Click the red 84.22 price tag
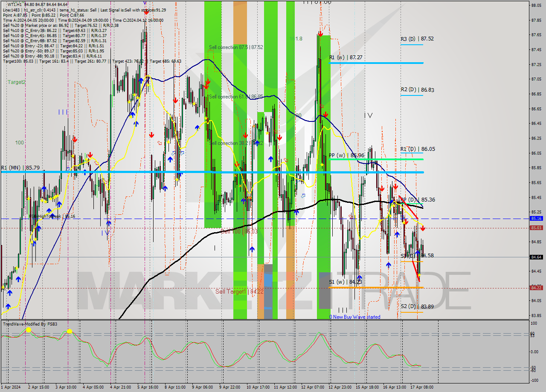Viewport: 546px width, 392px height. pos(536,288)
